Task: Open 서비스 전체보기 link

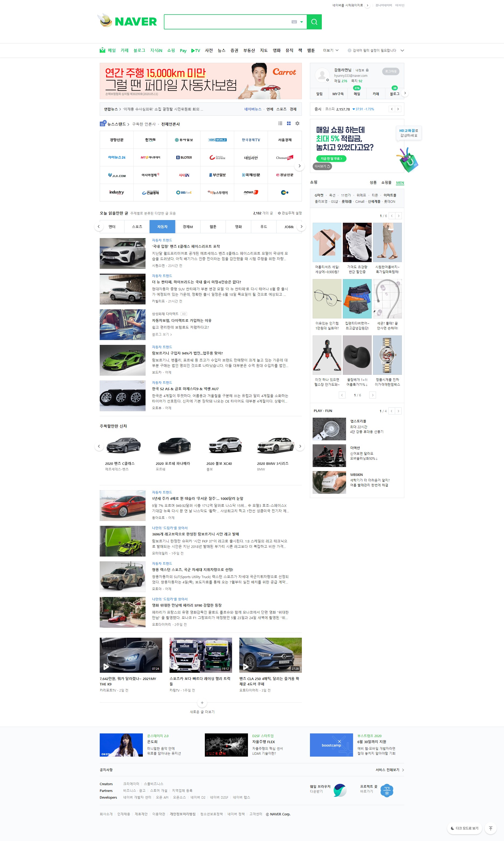Action: 389,770
